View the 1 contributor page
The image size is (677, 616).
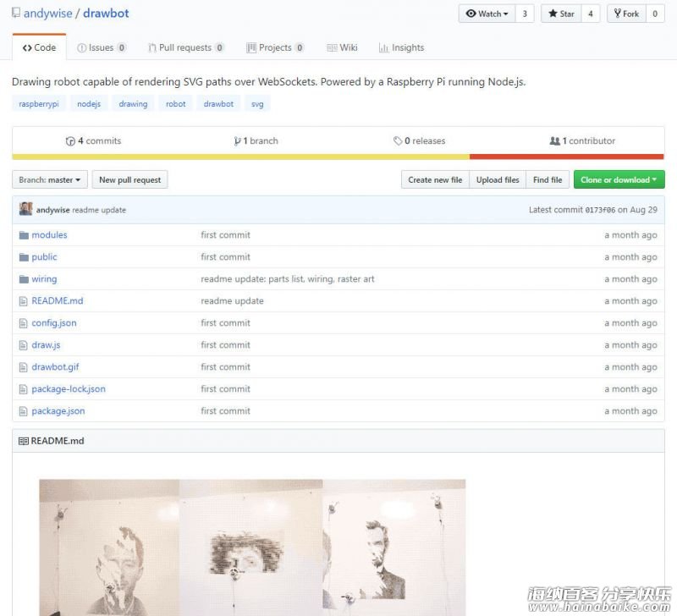pos(582,141)
